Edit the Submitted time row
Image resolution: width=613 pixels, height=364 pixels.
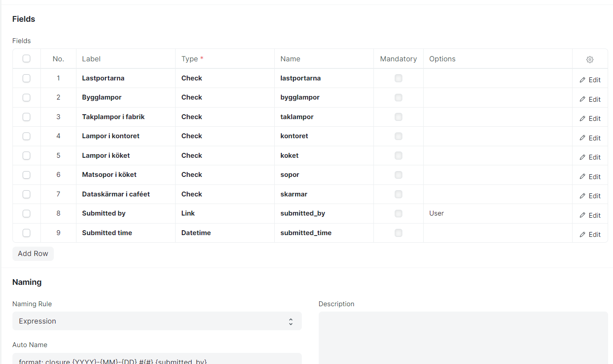click(590, 235)
